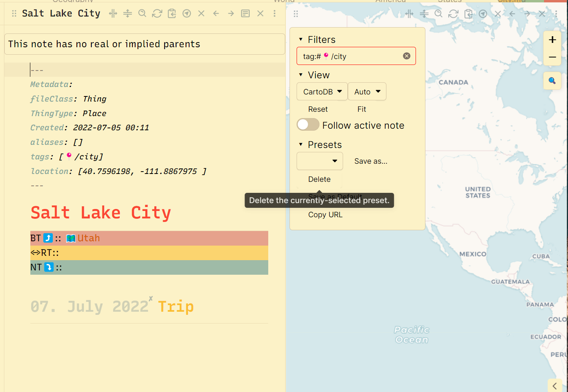Split the map pane horizontally
568x392 pixels.
(424, 13)
